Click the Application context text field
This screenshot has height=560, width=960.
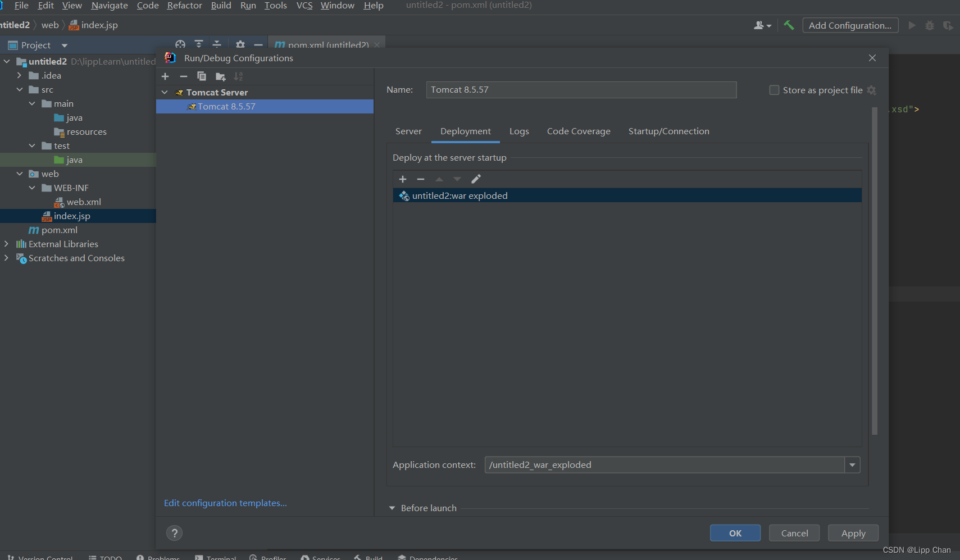click(x=665, y=465)
